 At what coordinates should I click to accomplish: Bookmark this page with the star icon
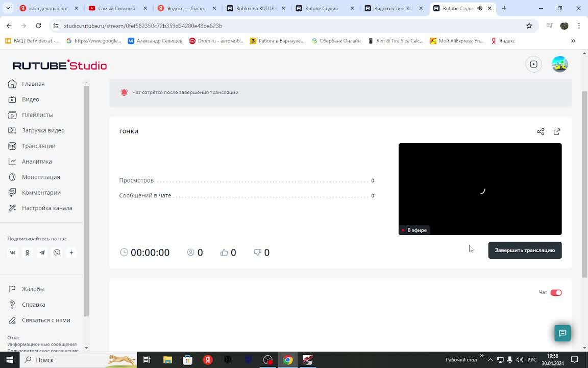pos(529,26)
